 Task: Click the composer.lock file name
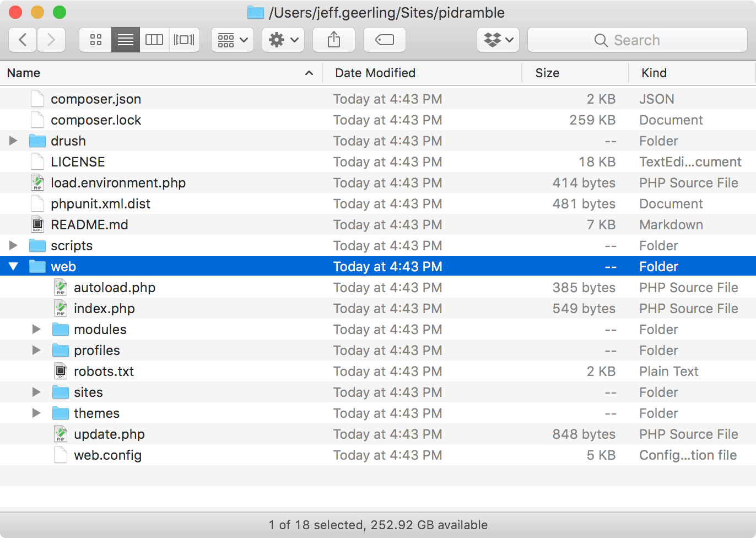pos(96,120)
